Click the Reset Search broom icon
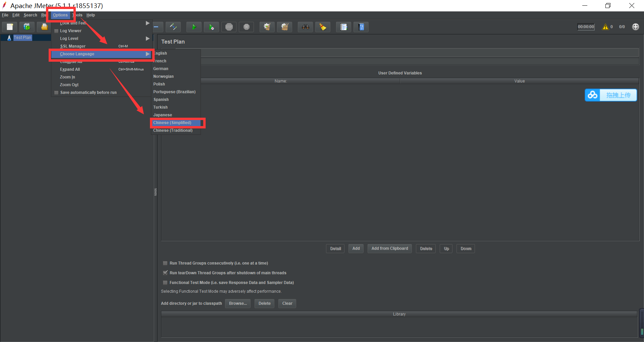This screenshot has width=644, height=342. 323,27
